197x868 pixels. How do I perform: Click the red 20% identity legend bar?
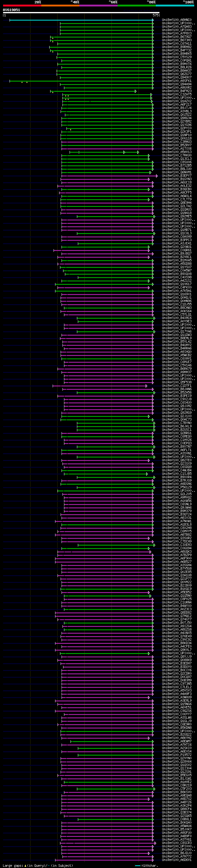(22, 6)
